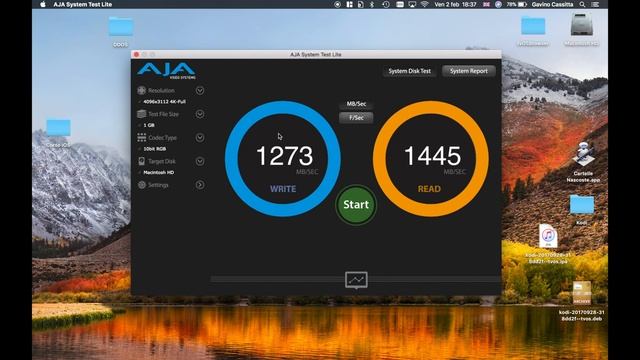Click the Resolution monitor icon in sidebar
The image size is (640, 360).
pos(142,90)
